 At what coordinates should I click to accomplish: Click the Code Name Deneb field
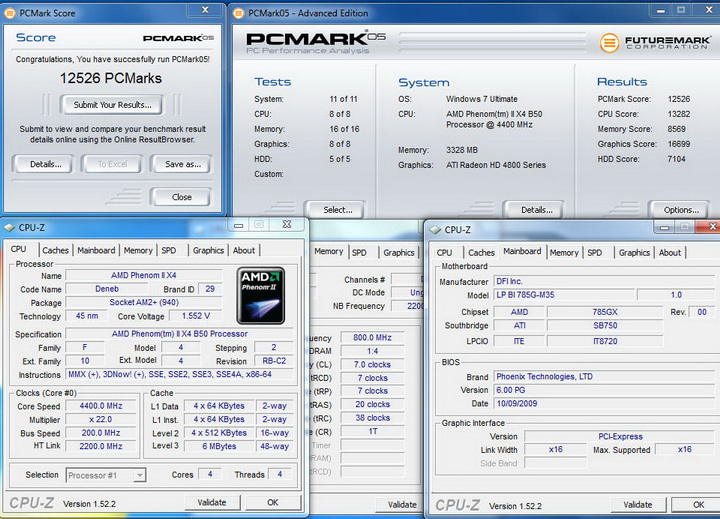click(x=107, y=289)
